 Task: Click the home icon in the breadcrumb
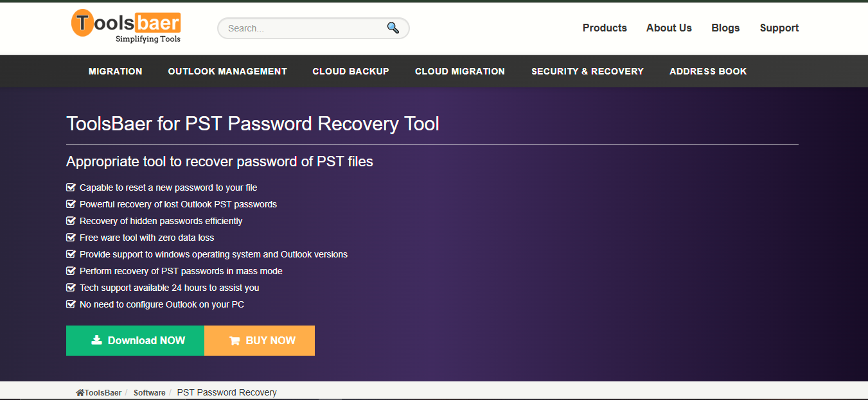pyautogui.click(x=80, y=392)
